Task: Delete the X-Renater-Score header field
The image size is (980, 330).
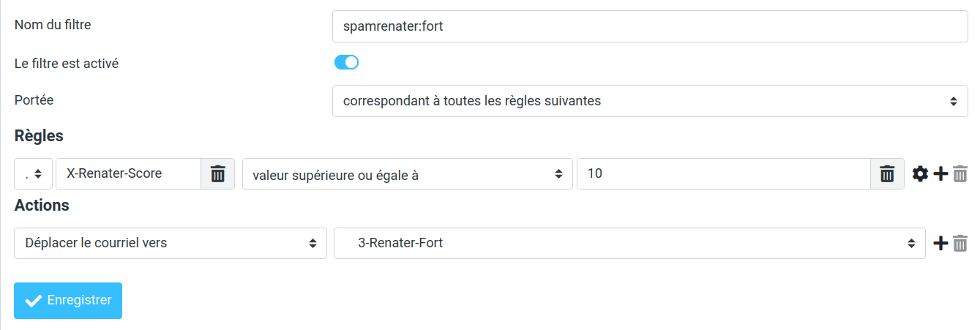Action: pyautogui.click(x=217, y=174)
